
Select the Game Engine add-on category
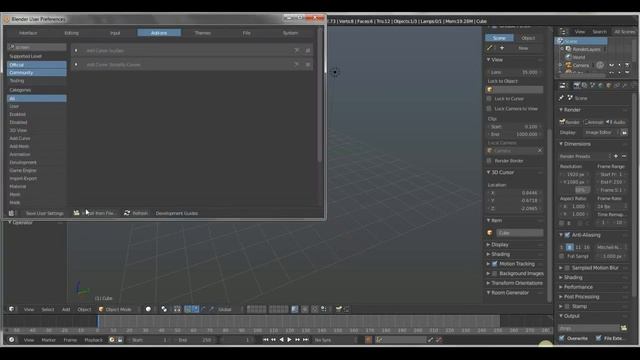37,170
